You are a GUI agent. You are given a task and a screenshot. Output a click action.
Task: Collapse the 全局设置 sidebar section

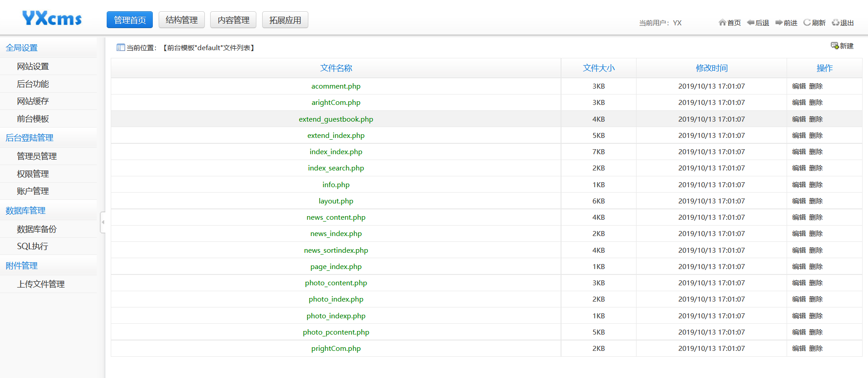click(x=22, y=48)
